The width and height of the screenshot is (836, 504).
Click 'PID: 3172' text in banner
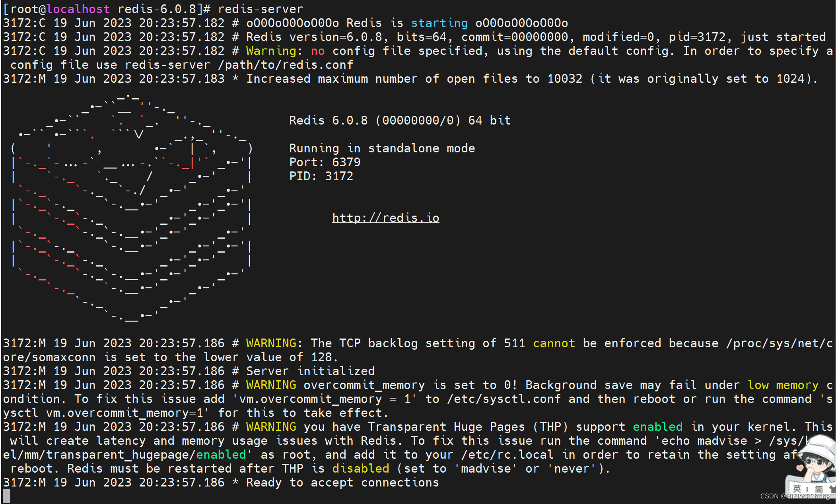[321, 176]
